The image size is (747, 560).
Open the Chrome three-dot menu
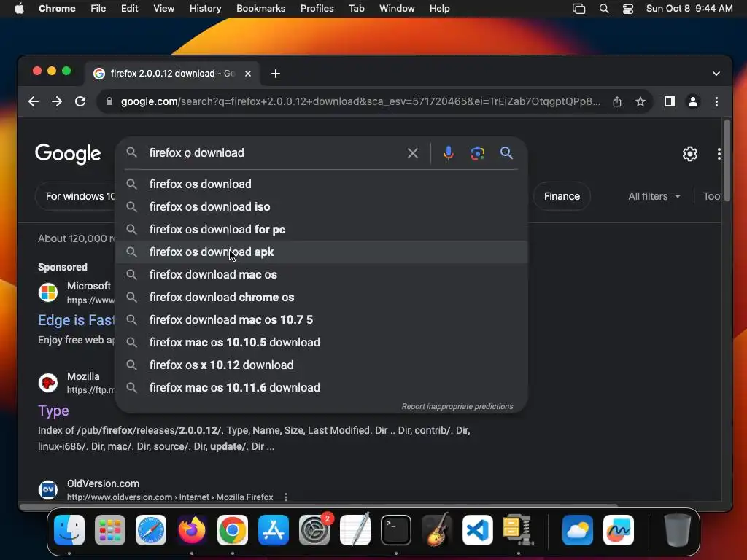click(x=716, y=101)
